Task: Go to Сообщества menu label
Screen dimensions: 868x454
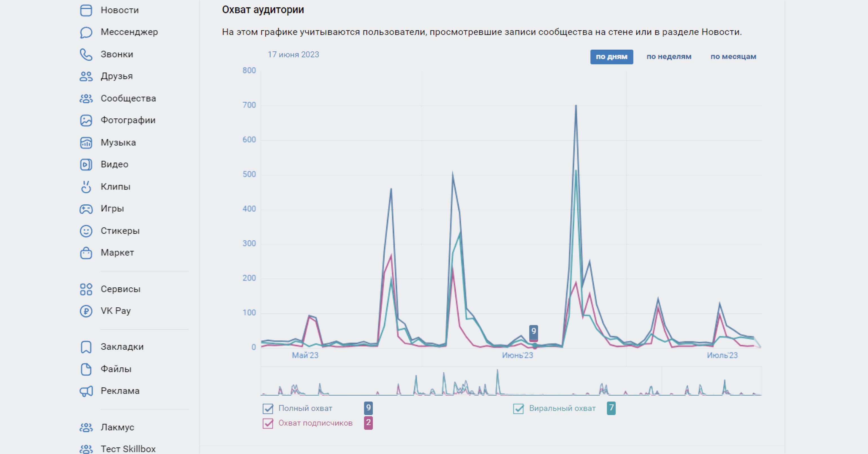Action: (x=129, y=98)
